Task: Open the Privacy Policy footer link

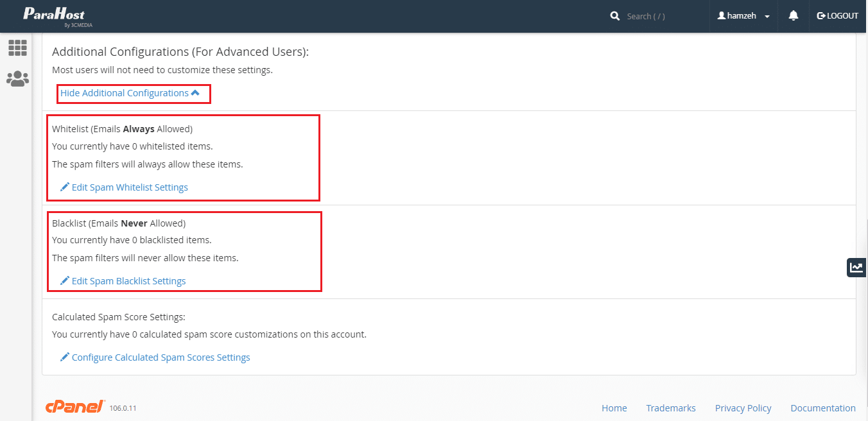Action: 743,408
